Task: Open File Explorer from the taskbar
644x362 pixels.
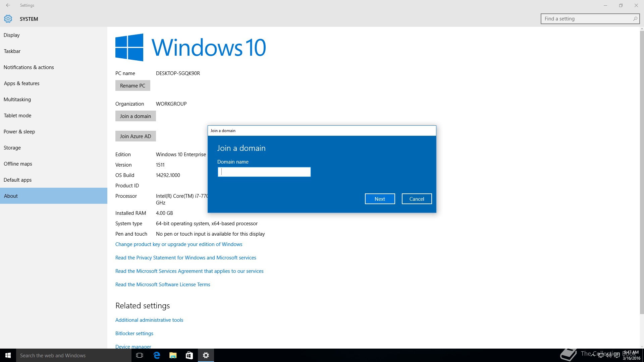Action: [173, 355]
